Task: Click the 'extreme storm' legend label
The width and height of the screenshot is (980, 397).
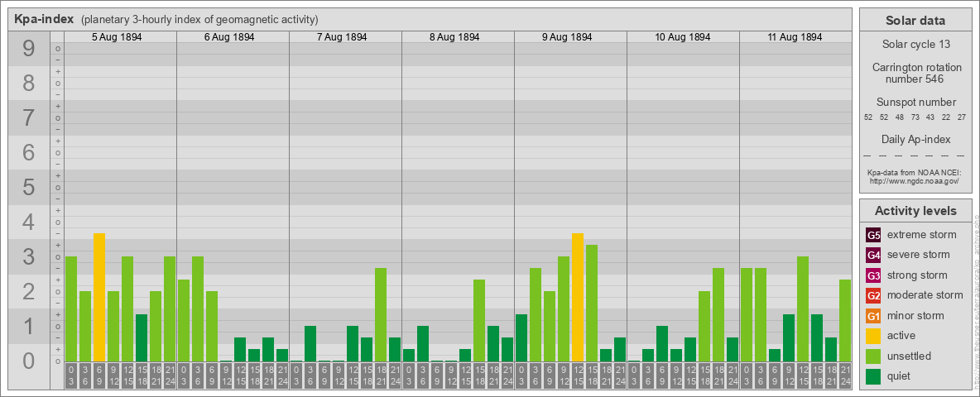Action: pos(922,235)
